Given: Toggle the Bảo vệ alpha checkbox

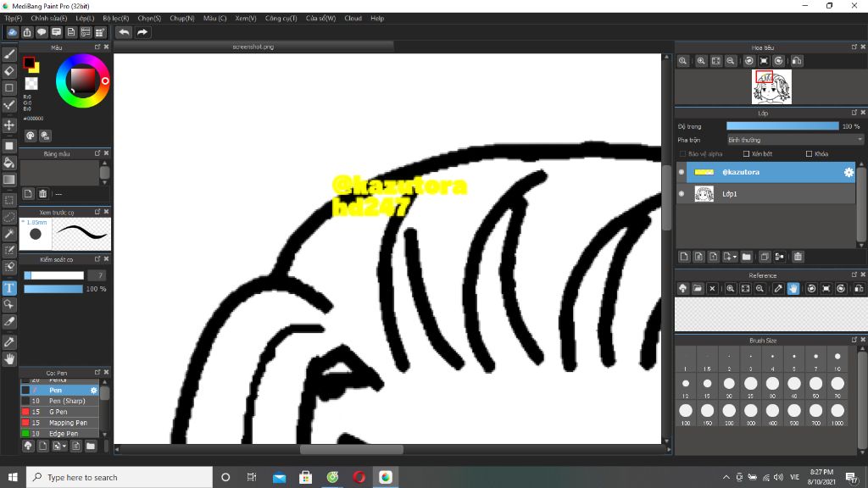Looking at the screenshot, I should tap(682, 154).
